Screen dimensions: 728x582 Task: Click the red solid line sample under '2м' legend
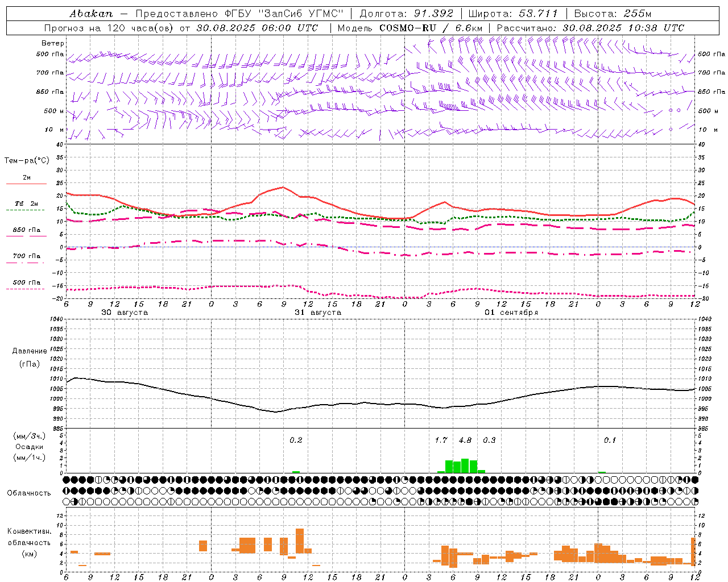tap(26, 184)
